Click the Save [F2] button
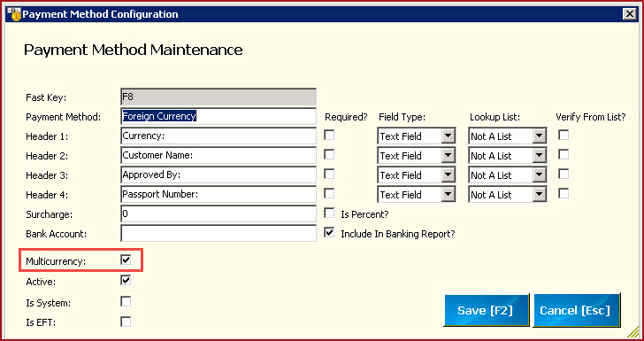 point(487,310)
